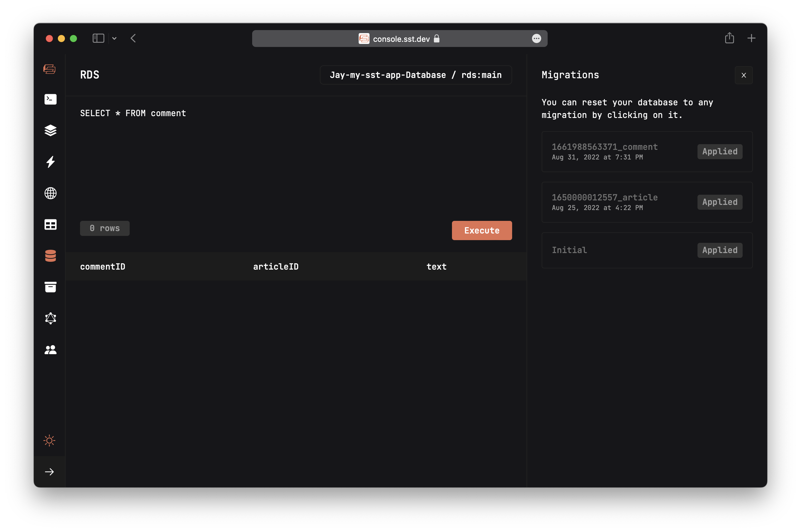The height and width of the screenshot is (532, 801).
Task: Click the lightning/functions icon in sidebar
Action: point(51,162)
